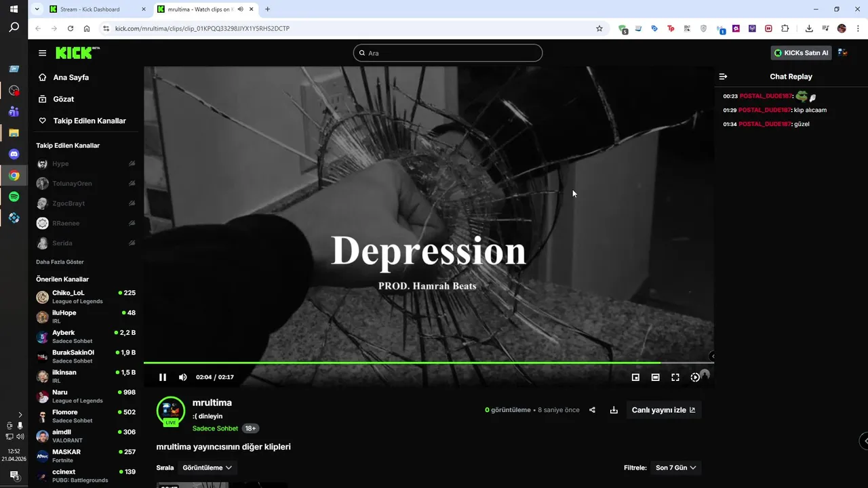This screenshot has width=868, height=488.
Task: Toggle the side panel arrow at the right edge of the video
Action: 713,356
